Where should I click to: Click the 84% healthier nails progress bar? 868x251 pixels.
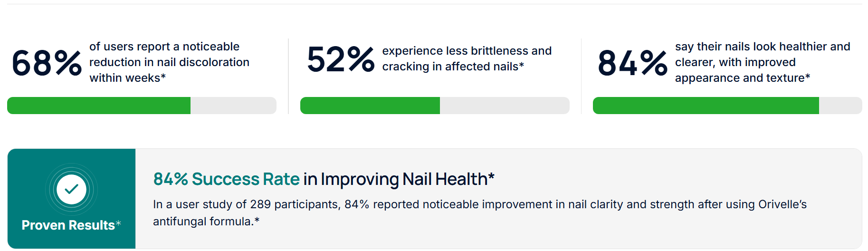[x=727, y=106]
